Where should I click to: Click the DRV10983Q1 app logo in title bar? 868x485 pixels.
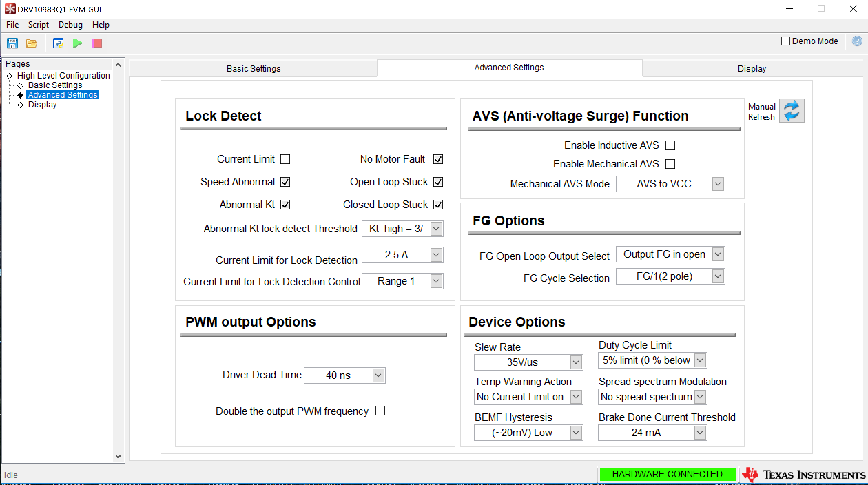click(10, 9)
